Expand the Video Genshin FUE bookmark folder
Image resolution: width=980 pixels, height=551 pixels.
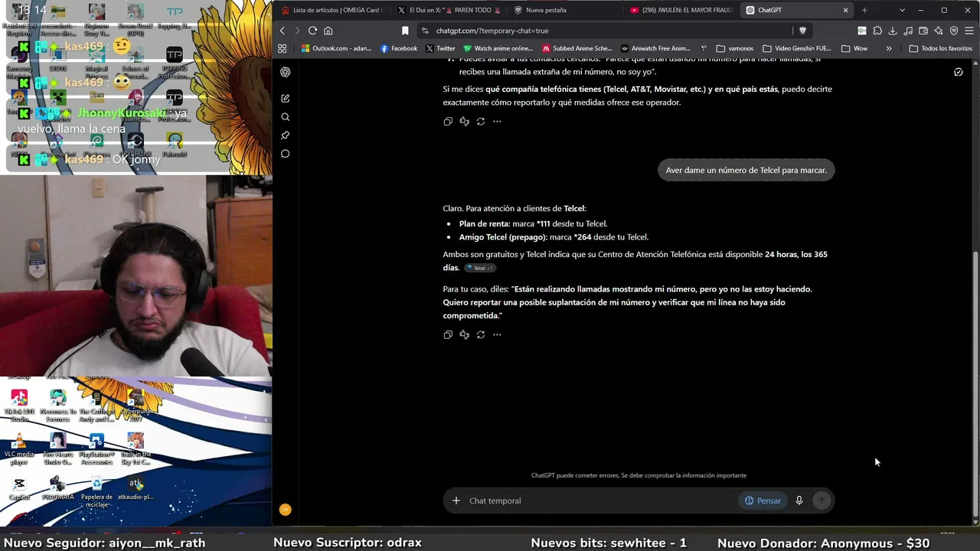click(x=797, y=48)
